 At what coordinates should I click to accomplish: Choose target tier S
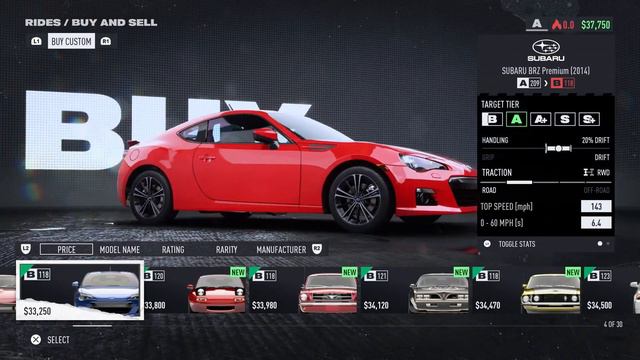tap(565, 119)
